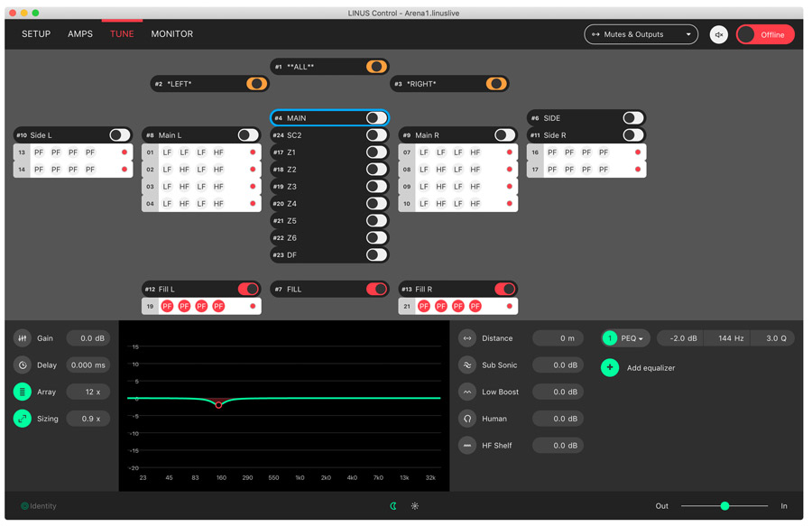812x526 pixels.
Task: Click the Distance arrows icon
Action: pyautogui.click(x=467, y=338)
